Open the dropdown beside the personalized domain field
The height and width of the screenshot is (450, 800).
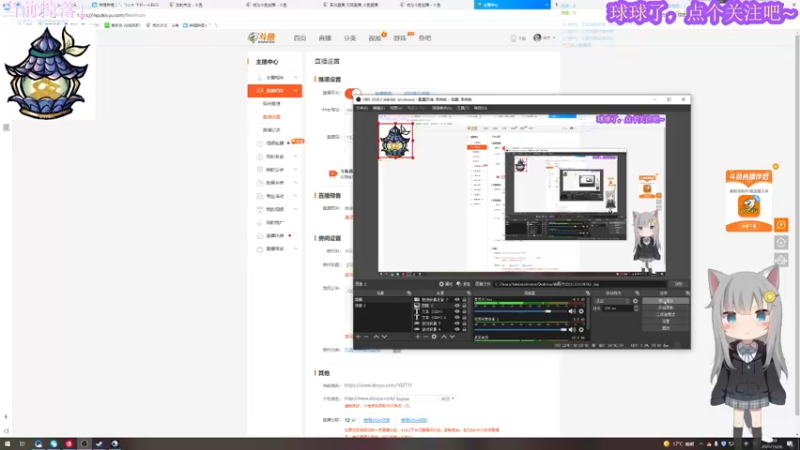click(447, 398)
